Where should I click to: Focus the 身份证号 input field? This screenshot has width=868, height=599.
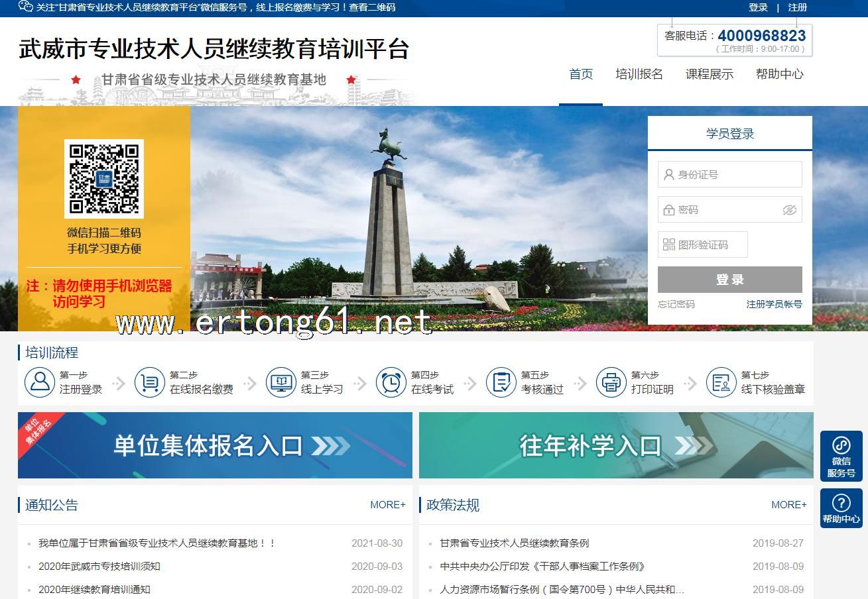(736, 175)
